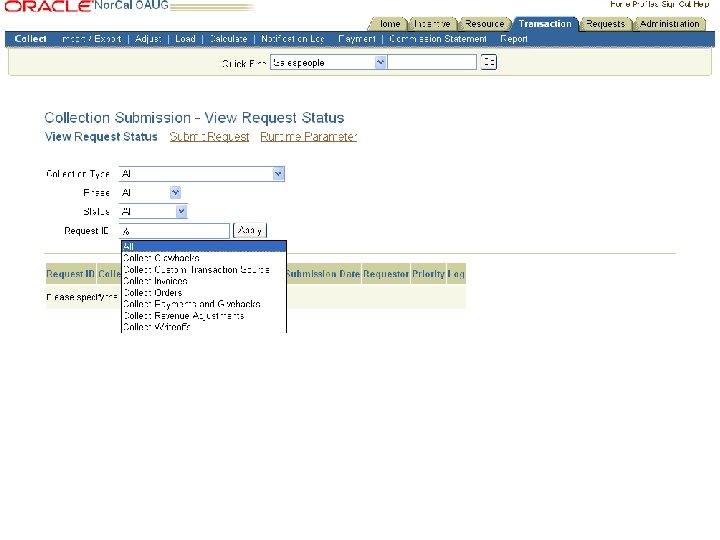The image size is (720, 540).
Task: Expand the Collection Type dropdown arrow
Action: 278,174
